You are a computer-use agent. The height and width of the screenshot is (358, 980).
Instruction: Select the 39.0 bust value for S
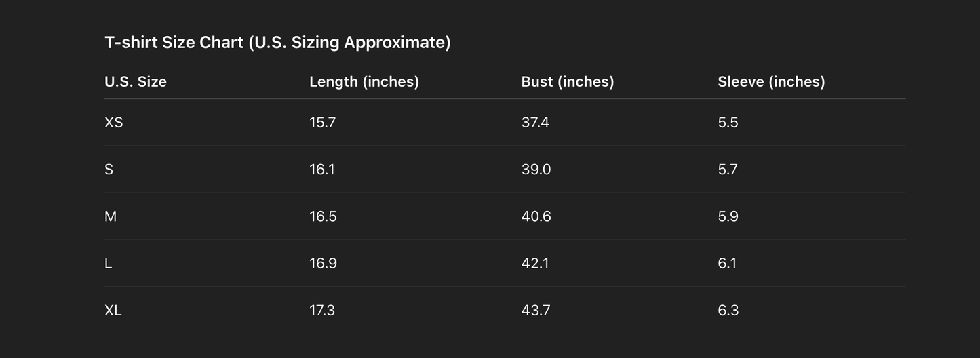tap(536, 170)
